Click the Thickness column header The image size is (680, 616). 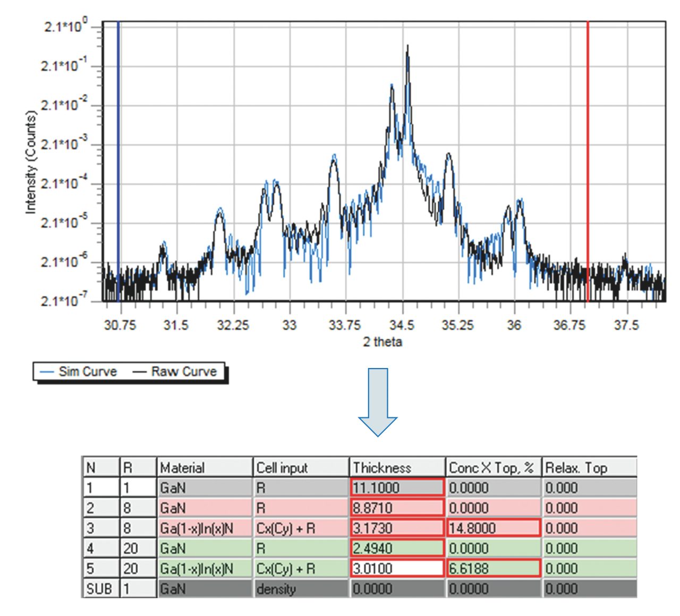point(396,467)
